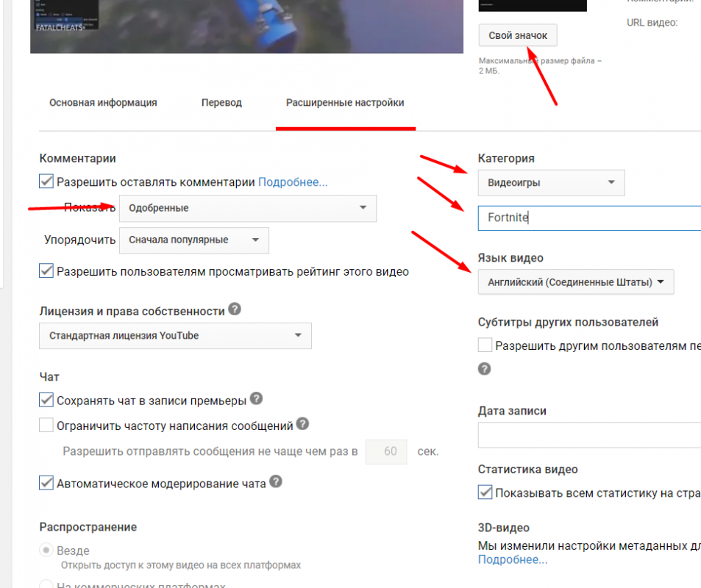Viewport: 701px width, 588px height.
Task: Click the dark thumbnail above 'Свой значок'
Action: point(533,6)
